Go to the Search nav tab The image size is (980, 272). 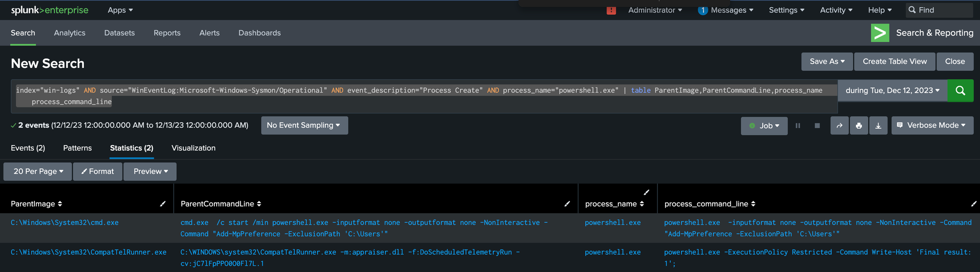[23, 33]
